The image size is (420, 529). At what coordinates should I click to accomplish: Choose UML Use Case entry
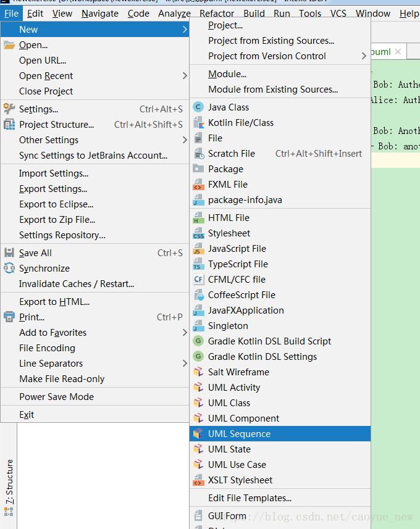[280, 465]
